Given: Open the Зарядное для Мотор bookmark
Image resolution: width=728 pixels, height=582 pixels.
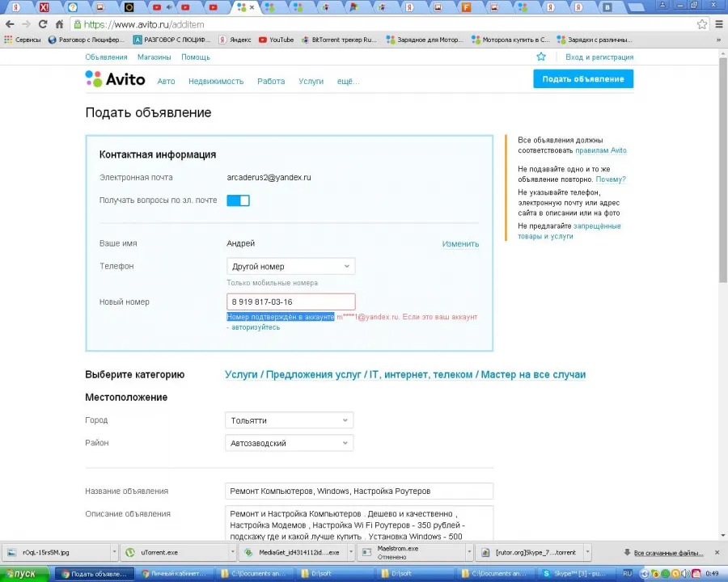Looking at the screenshot, I should coord(425,40).
